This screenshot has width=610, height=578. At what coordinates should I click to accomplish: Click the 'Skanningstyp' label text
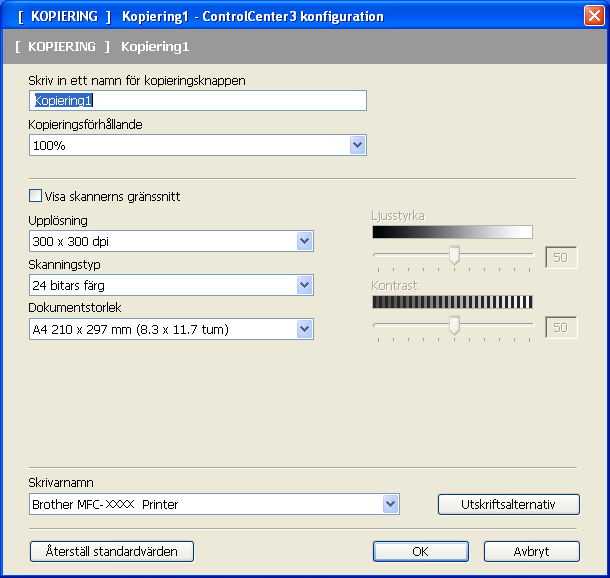(x=65, y=264)
